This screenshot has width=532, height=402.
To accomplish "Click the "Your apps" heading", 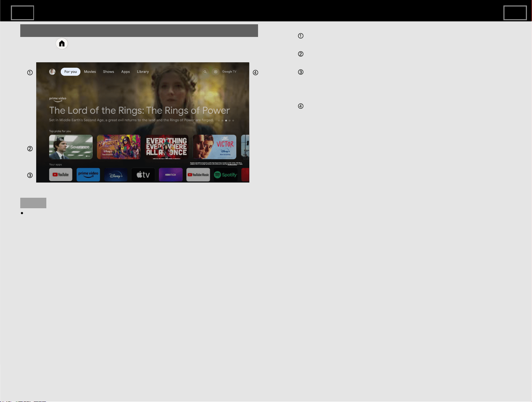I will click(x=55, y=164).
